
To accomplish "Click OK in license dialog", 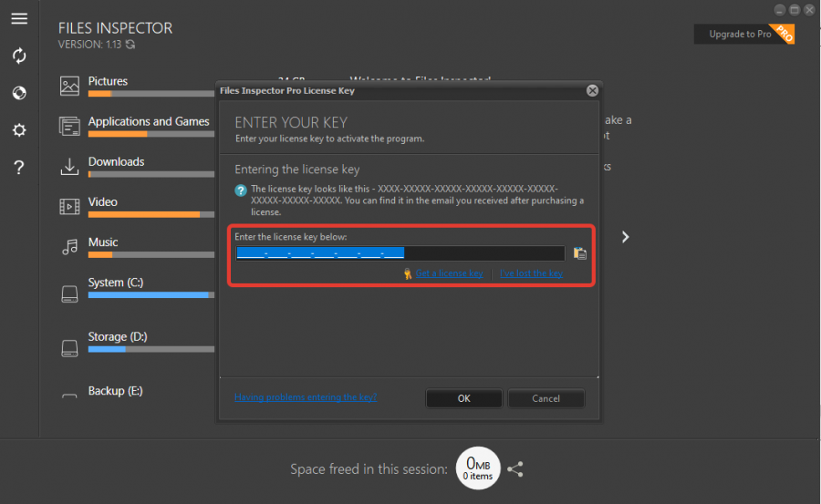I will click(x=464, y=398).
